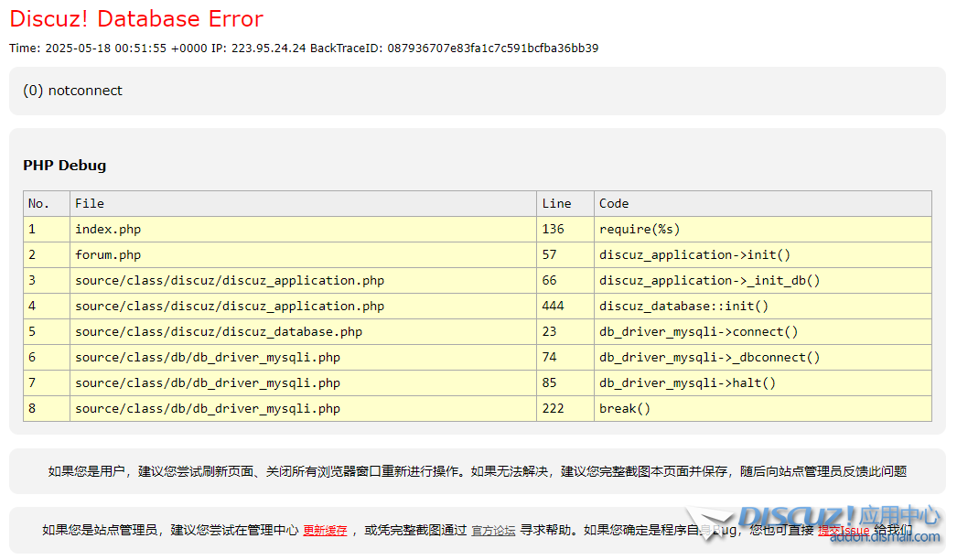Select line number 57 cell
Image resolution: width=957 pixels, height=560 pixels.
[x=565, y=254]
